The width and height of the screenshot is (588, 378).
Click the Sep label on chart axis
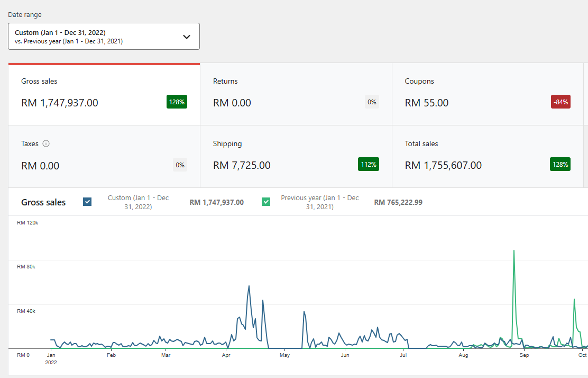524,355
